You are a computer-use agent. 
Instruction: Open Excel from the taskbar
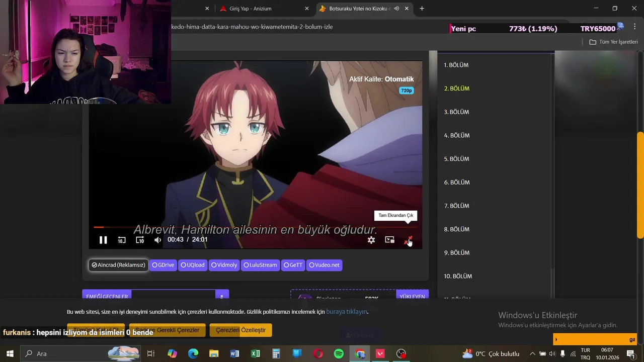pyautogui.click(x=256, y=353)
